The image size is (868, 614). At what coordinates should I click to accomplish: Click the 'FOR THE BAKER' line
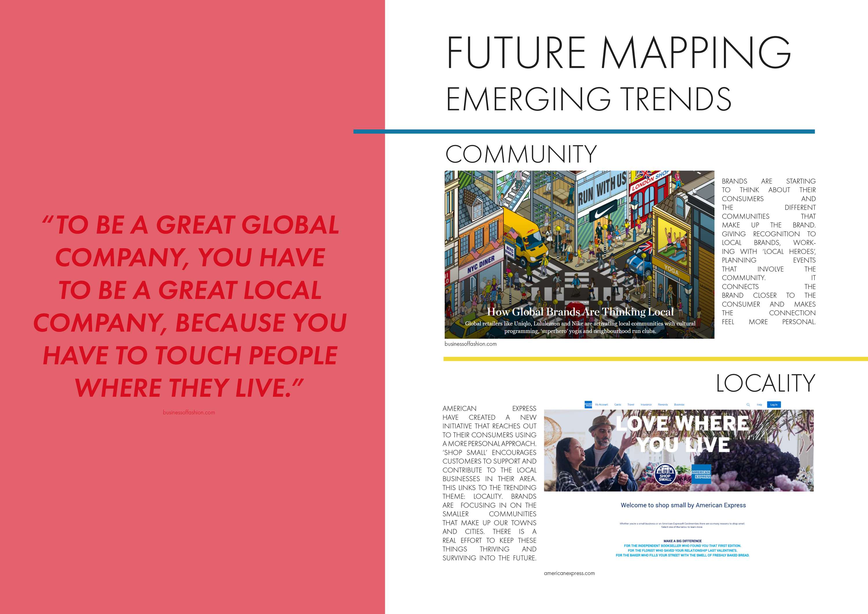click(x=682, y=555)
